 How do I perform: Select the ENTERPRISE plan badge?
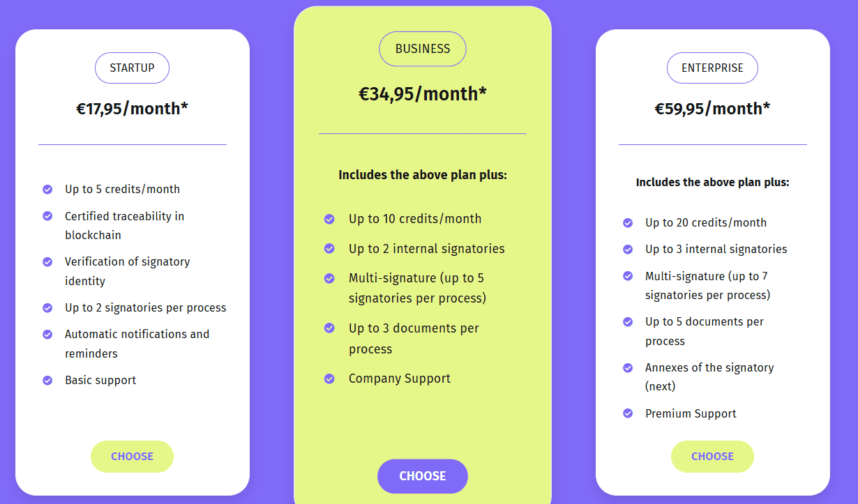coord(712,68)
